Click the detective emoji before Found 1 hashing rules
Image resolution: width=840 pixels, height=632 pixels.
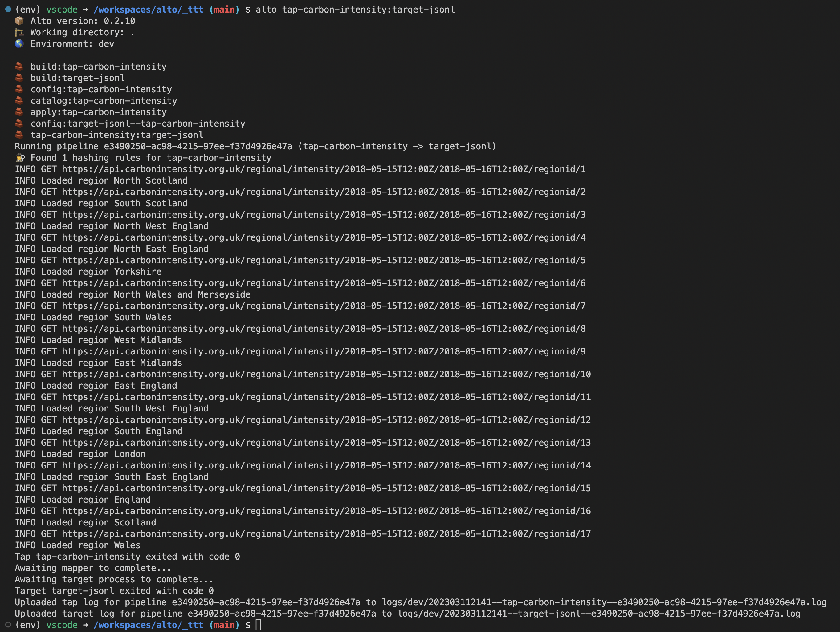pyautogui.click(x=20, y=157)
